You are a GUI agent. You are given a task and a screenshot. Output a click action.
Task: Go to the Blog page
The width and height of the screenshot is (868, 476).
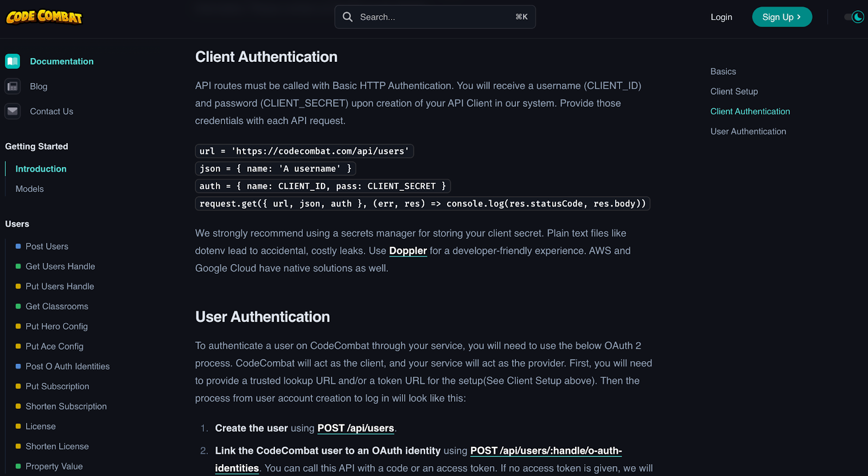[x=39, y=86]
